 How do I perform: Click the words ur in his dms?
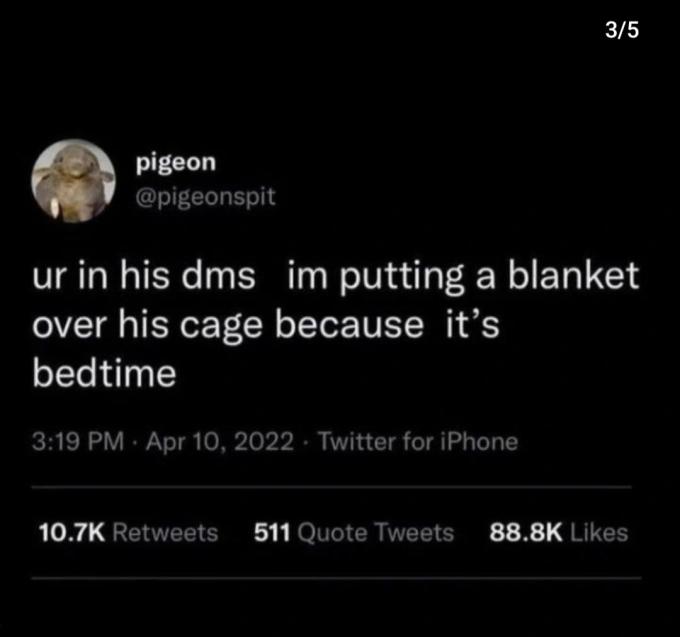(144, 276)
